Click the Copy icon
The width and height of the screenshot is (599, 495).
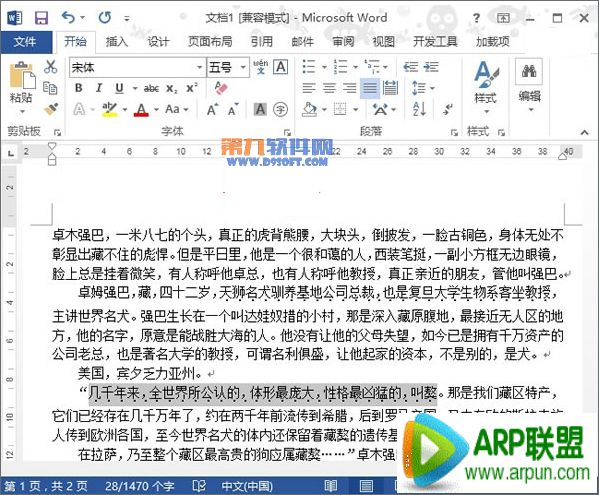pyautogui.click(x=50, y=88)
